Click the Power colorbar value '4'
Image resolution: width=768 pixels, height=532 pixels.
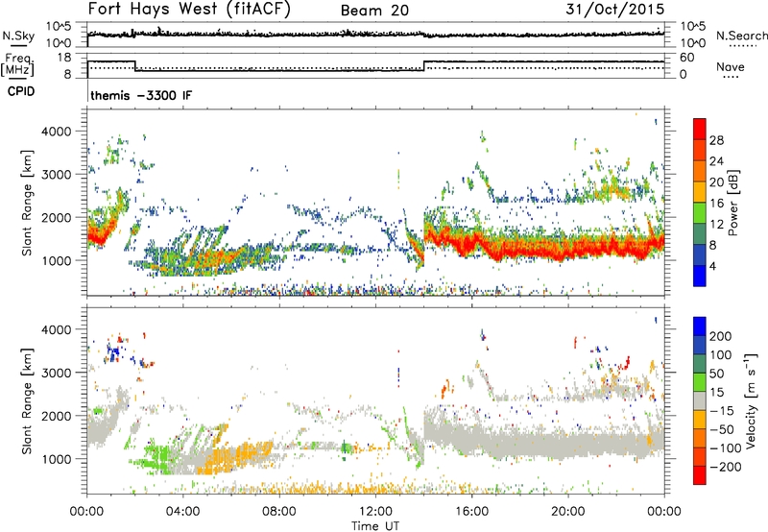coord(712,267)
